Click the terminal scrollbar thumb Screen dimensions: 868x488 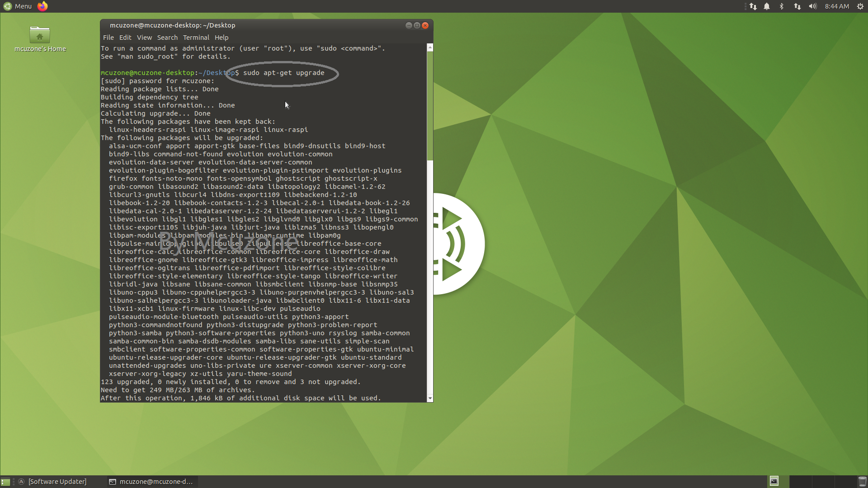[x=430, y=106]
